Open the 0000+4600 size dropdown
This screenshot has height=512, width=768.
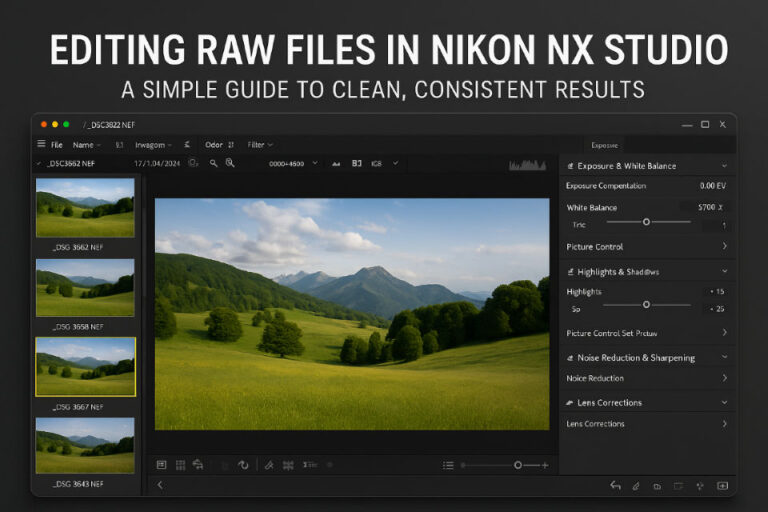[x=293, y=164]
